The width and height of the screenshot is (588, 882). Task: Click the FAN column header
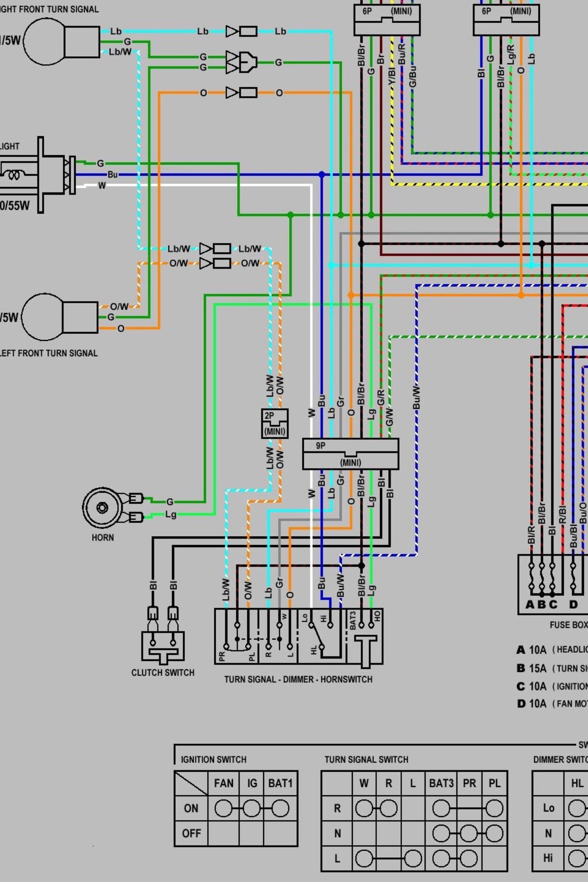click(223, 783)
